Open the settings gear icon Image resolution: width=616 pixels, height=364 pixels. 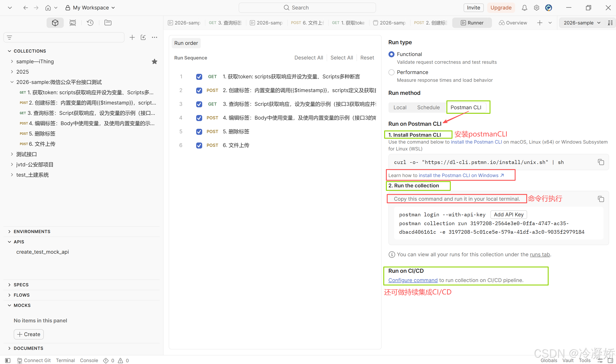tap(537, 8)
